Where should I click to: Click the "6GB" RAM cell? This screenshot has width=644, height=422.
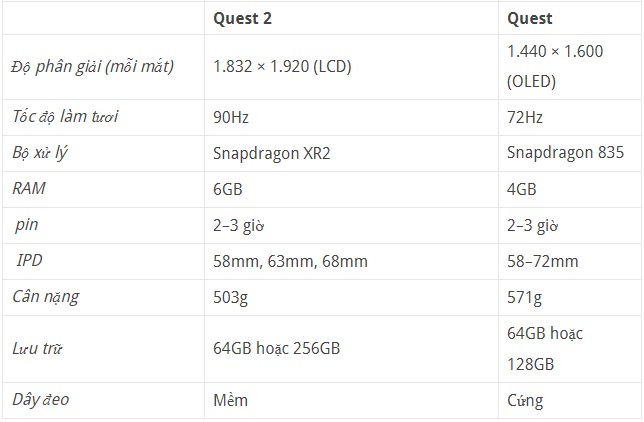point(228,189)
